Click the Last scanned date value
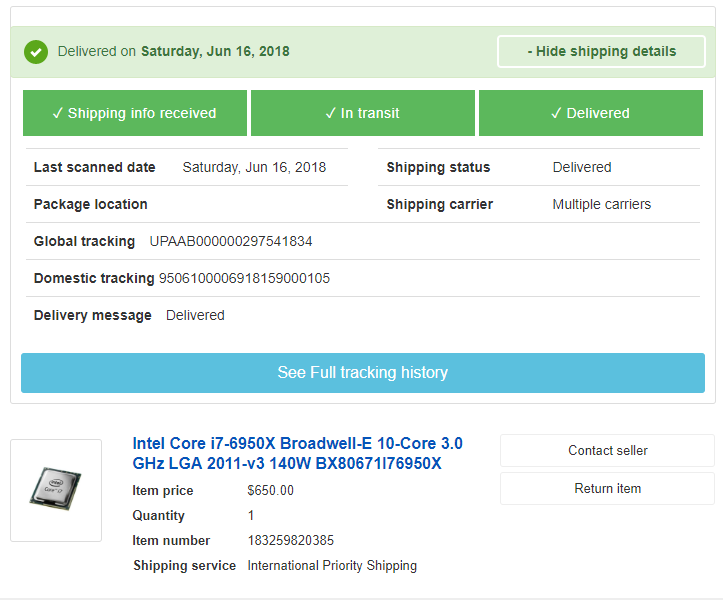Screen dimensions: 723x610 coord(254,167)
